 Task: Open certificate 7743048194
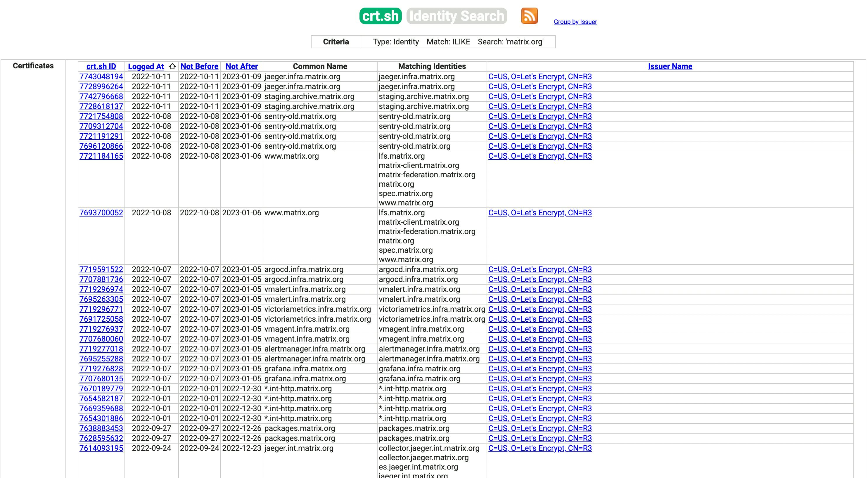[x=101, y=77]
